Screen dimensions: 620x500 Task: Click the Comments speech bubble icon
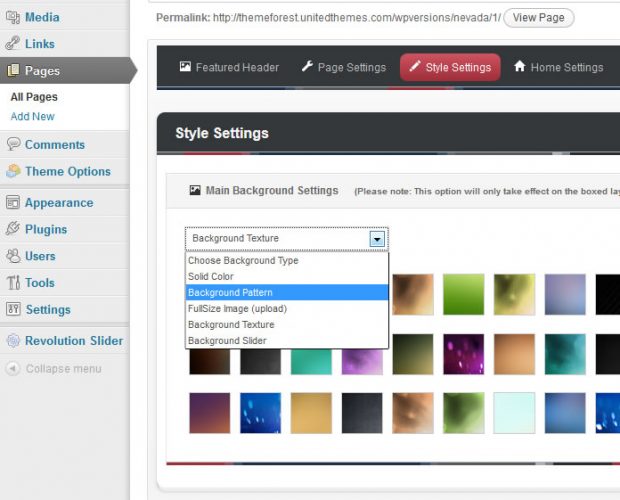click(x=13, y=145)
